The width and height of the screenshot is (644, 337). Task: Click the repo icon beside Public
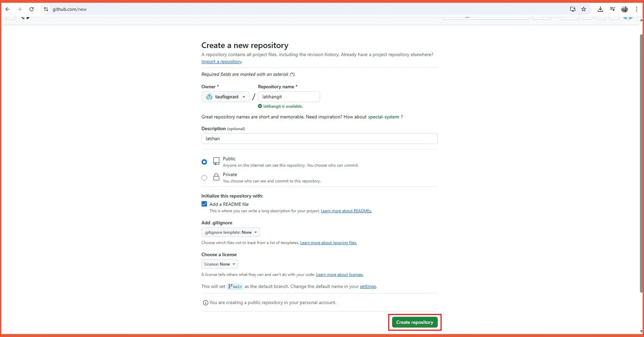(216, 161)
